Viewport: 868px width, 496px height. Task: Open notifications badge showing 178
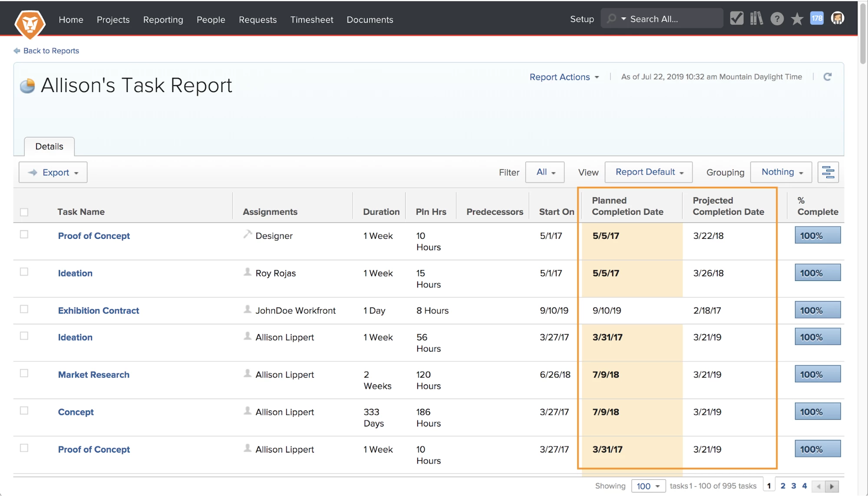pyautogui.click(x=817, y=18)
